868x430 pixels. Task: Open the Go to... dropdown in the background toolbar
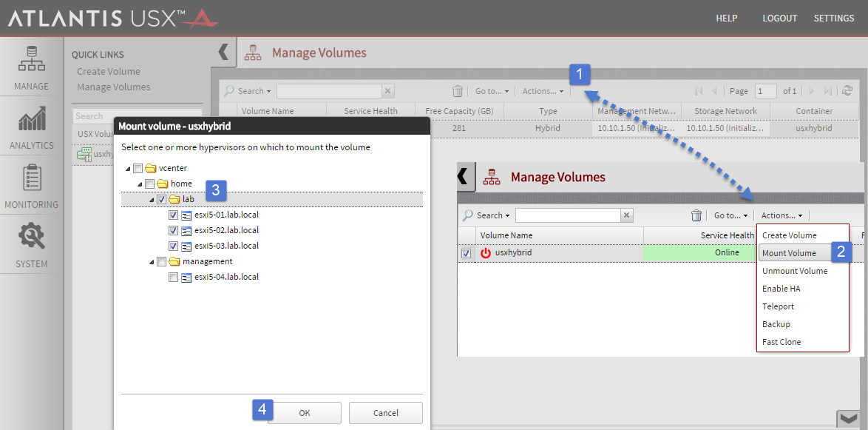492,91
